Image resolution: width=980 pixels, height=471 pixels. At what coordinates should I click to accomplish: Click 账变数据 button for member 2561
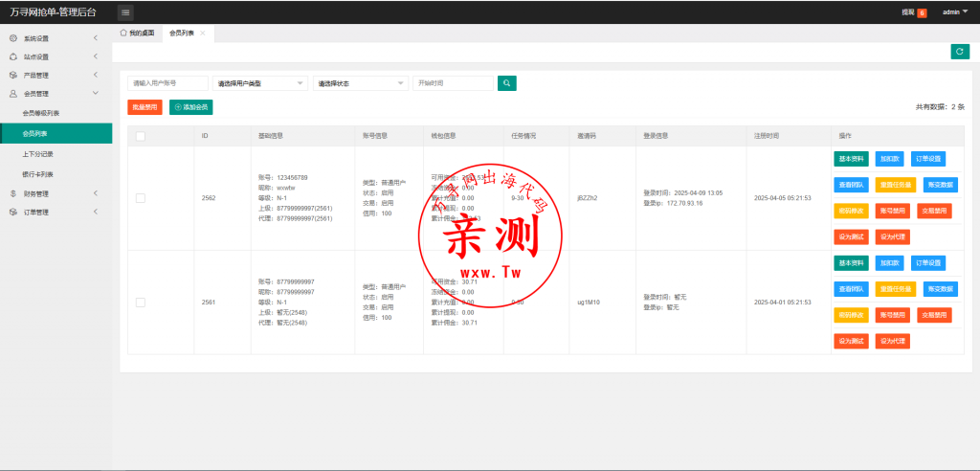[941, 289]
